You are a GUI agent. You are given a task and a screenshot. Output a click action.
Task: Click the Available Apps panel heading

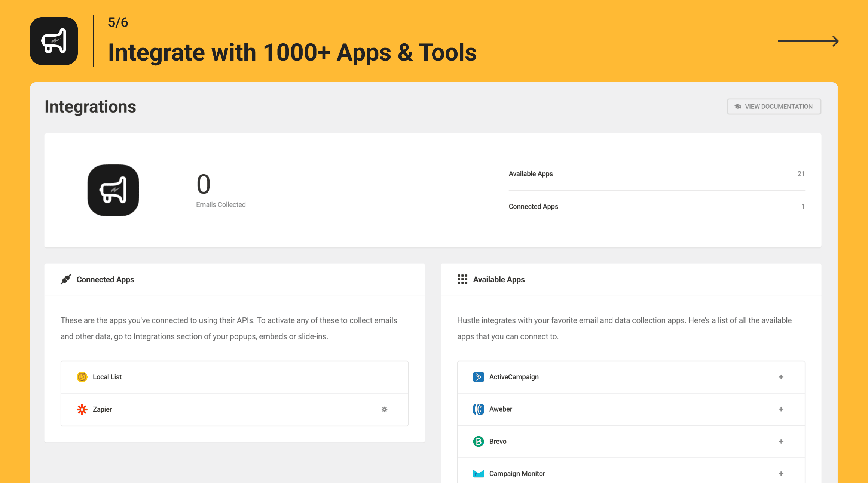click(x=499, y=279)
